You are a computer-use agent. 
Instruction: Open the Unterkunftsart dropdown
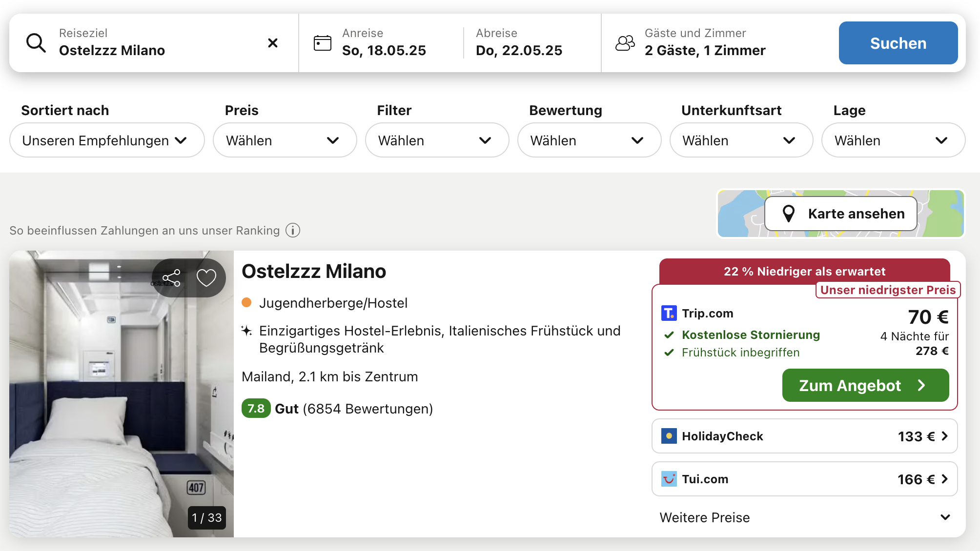(741, 140)
